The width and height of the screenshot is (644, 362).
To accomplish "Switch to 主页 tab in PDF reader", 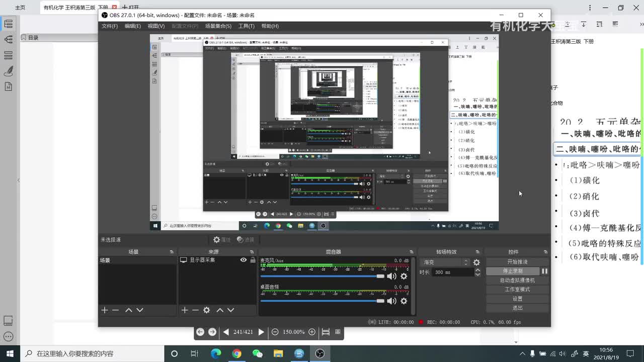I will [x=20, y=8].
